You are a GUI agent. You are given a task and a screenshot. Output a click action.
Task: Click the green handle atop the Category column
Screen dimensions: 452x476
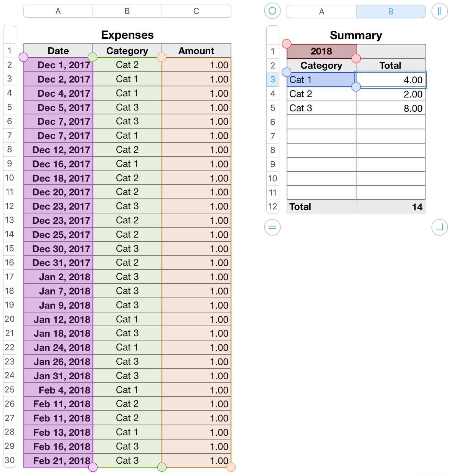92,57
